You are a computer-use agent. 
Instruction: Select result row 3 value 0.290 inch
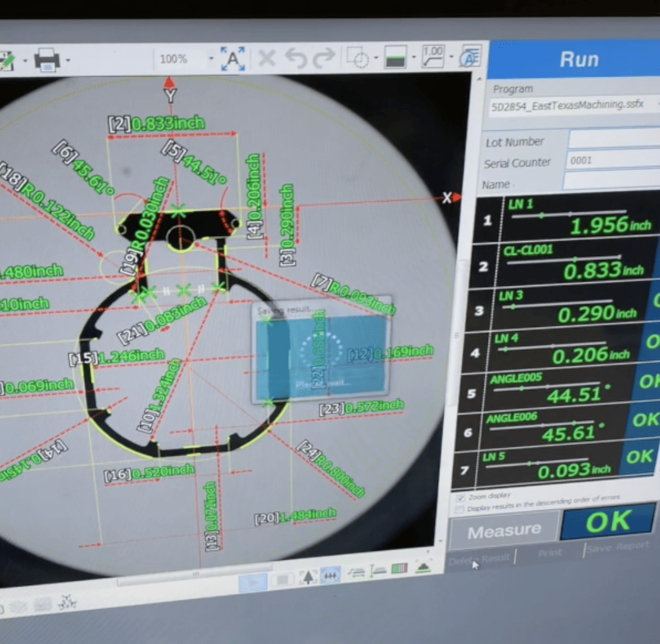tap(597, 314)
